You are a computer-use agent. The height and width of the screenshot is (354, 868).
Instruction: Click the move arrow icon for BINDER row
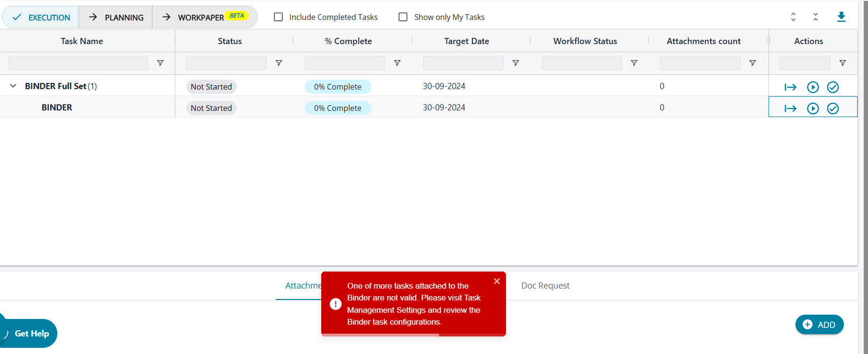pyautogui.click(x=790, y=109)
